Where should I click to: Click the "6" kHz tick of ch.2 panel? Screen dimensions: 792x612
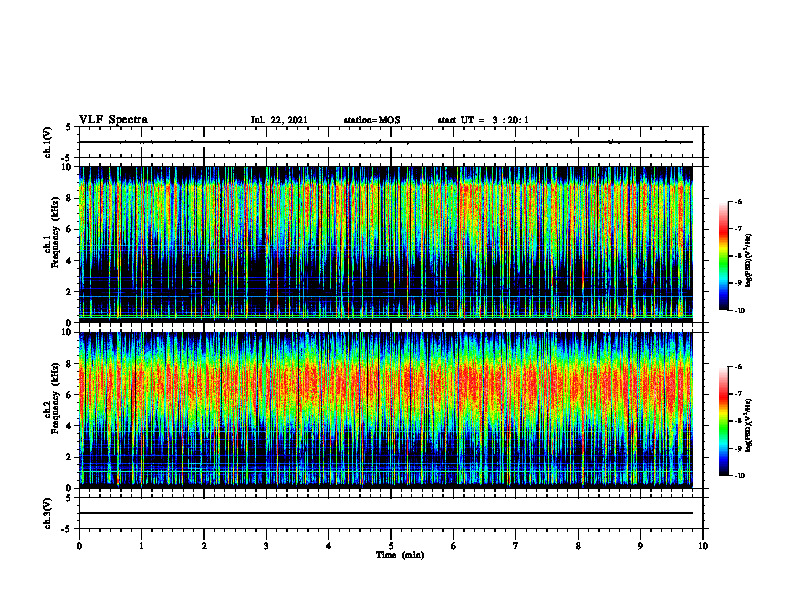[x=69, y=395]
